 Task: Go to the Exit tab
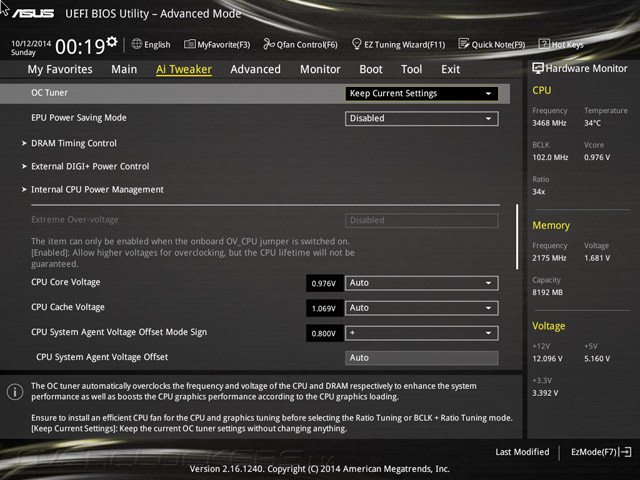point(450,69)
